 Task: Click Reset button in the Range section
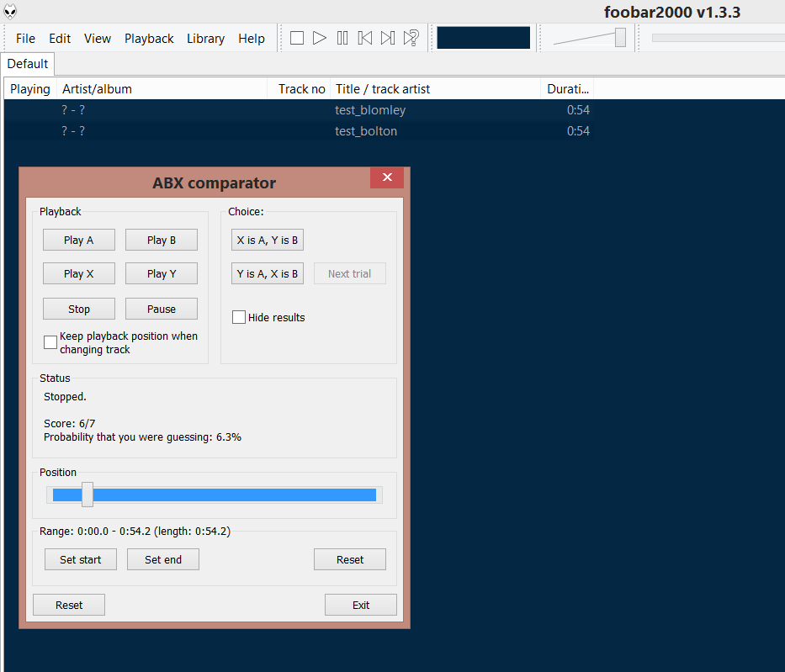coord(350,559)
